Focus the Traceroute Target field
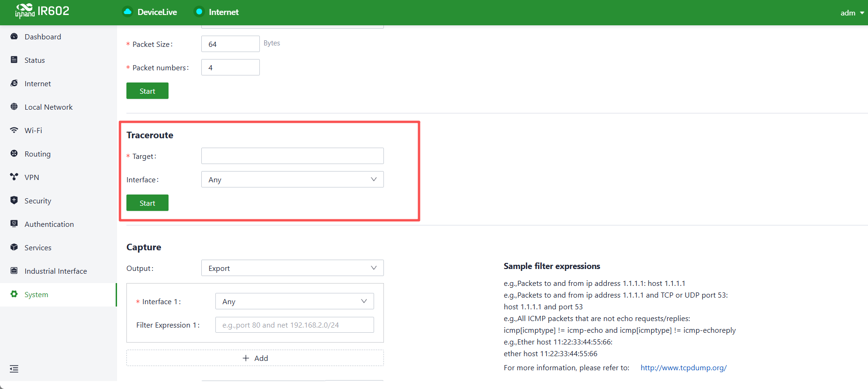868x389 pixels. [x=293, y=156]
